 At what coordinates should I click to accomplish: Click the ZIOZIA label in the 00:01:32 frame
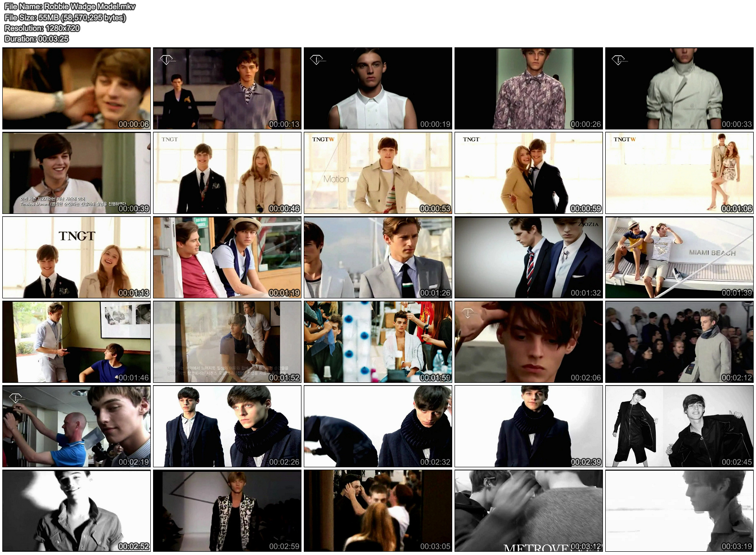pos(588,224)
